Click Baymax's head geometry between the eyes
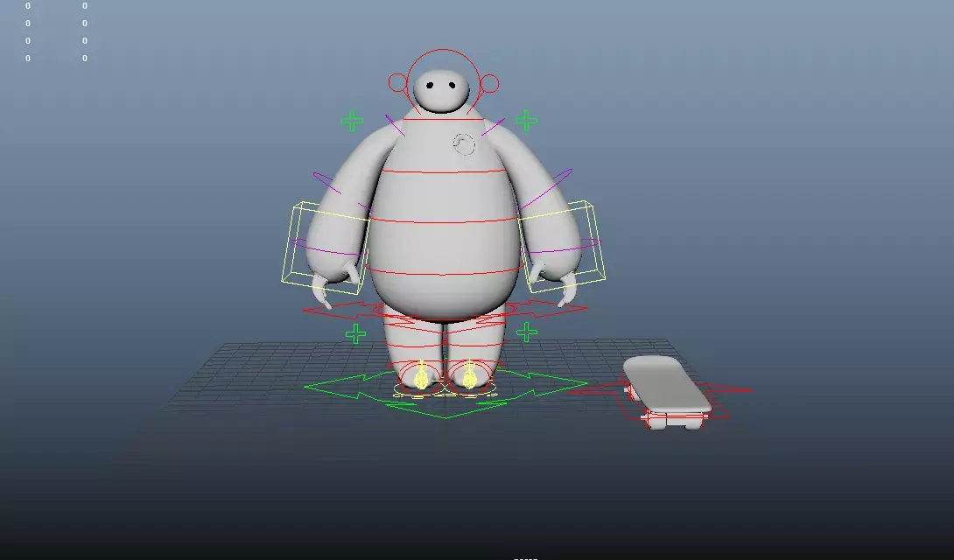Screen dimensions: 954x560 tap(441, 87)
